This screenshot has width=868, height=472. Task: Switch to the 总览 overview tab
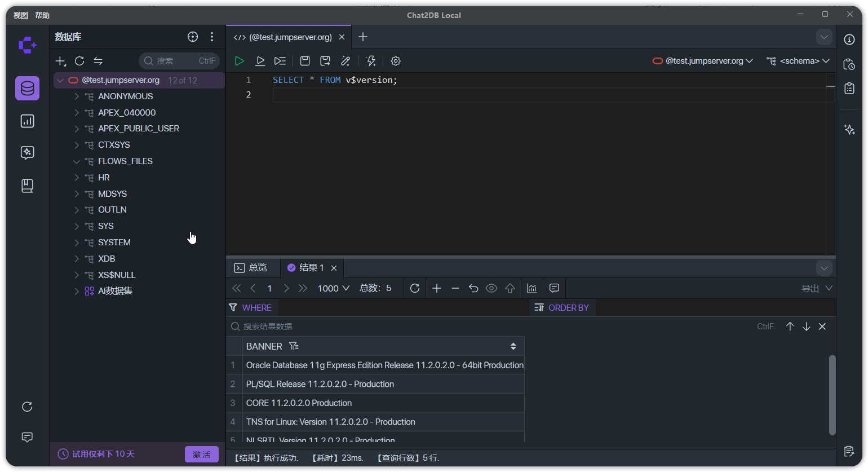(251, 268)
